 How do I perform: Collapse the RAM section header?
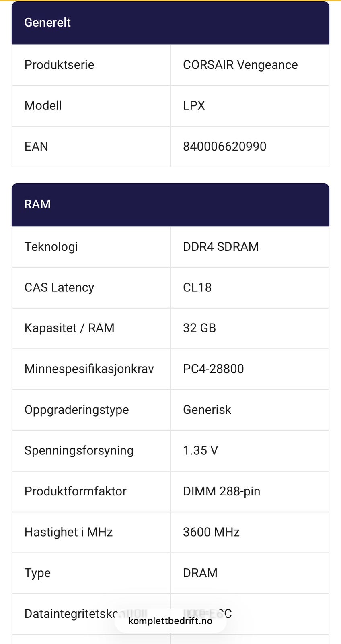[x=170, y=204]
